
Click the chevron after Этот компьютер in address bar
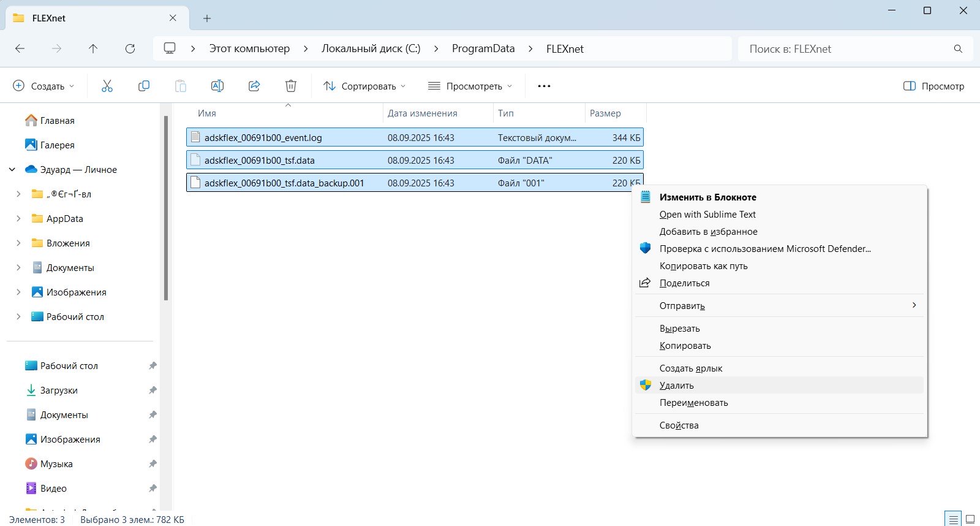pyautogui.click(x=306, y=49)
